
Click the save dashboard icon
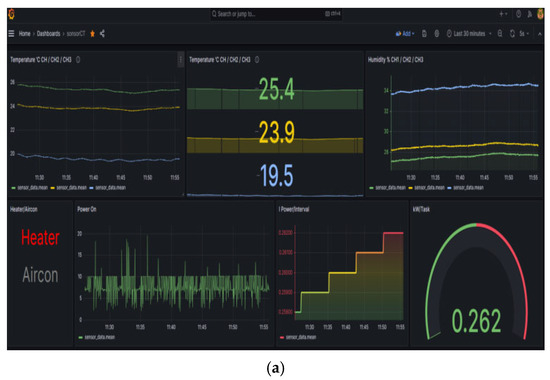(x=424, y=34)
